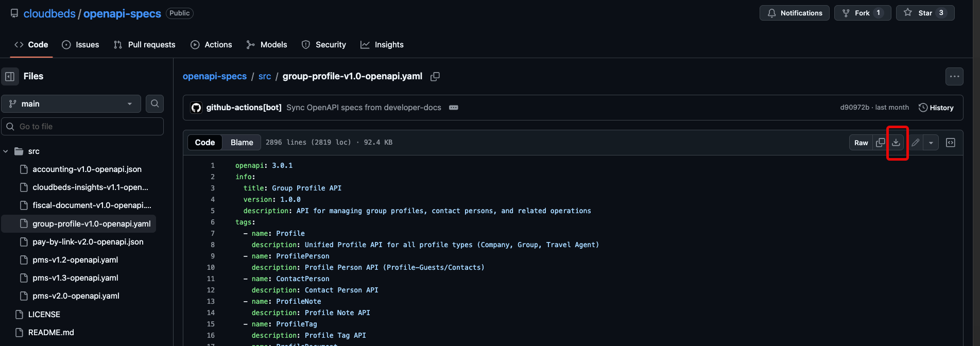Image resolution: width=980 pixels, height=346 pixels.
Task: Click 'name: ProfileNote' code line
Action: coord(282,301)
